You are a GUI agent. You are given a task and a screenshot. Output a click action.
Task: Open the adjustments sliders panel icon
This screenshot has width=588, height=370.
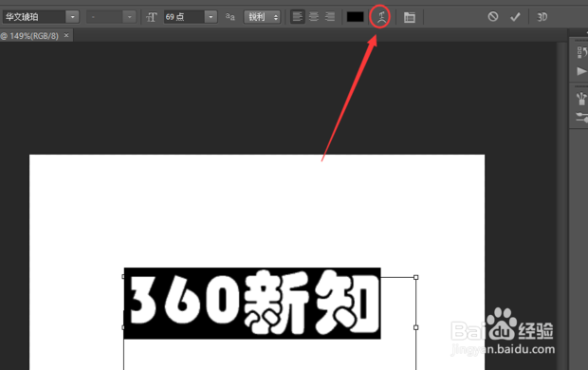pyautogui.click(x=582, y=118)
